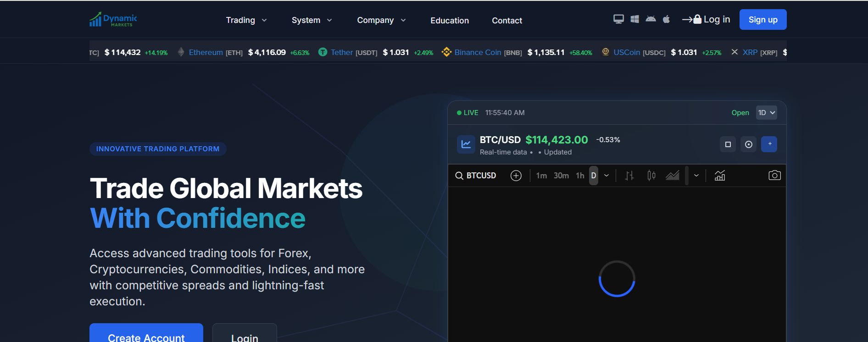Click the blue plus button beside BTC/USD
Screen dimensions: 868x342
click(769, 144)
